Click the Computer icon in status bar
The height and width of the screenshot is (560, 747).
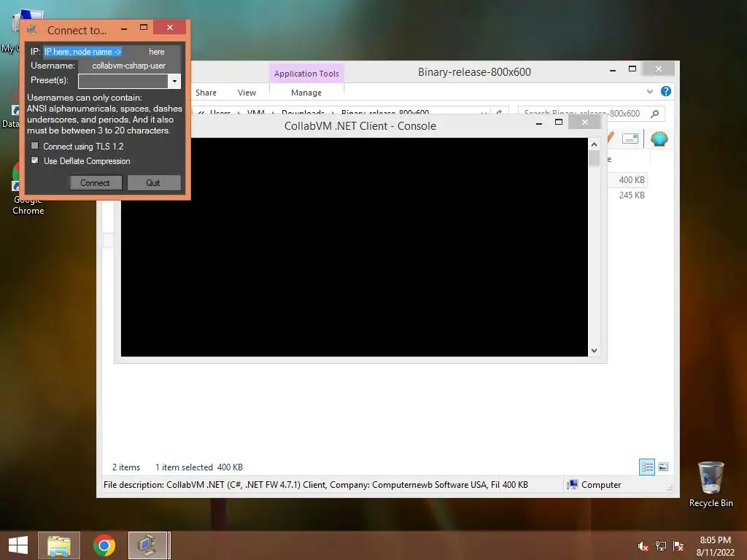point(573,485)
